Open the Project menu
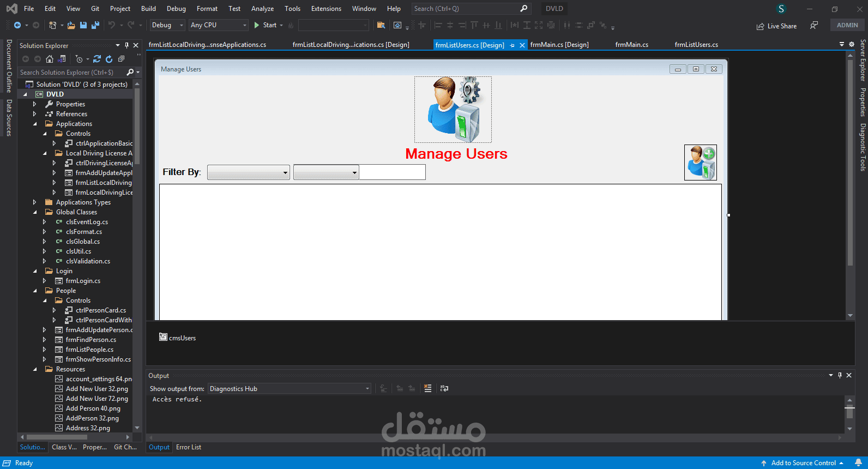Image resolution: width=868 pixels, height=469 pixels. [120, 9]
